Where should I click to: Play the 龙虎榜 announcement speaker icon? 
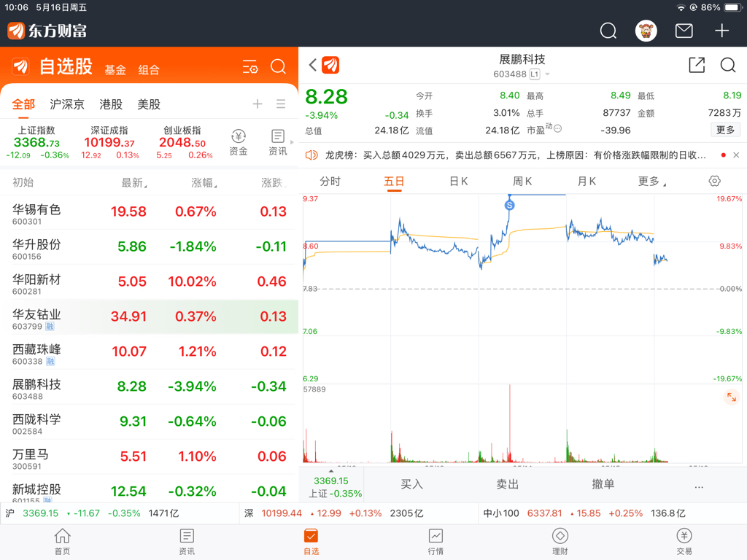(311, 155)
